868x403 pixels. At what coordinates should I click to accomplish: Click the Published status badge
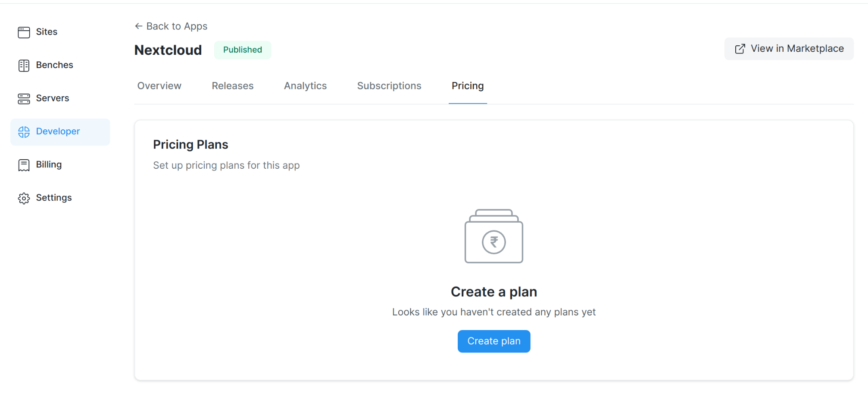[x=243, y=50]
